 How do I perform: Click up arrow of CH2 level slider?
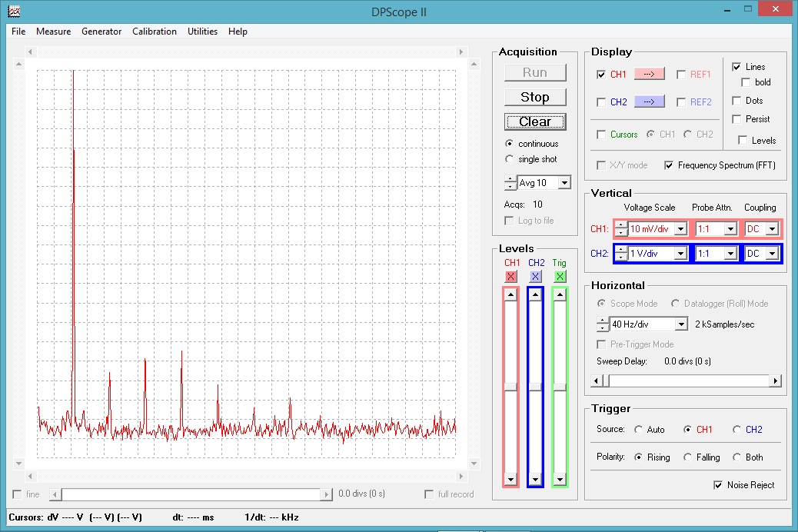[535, 295]
